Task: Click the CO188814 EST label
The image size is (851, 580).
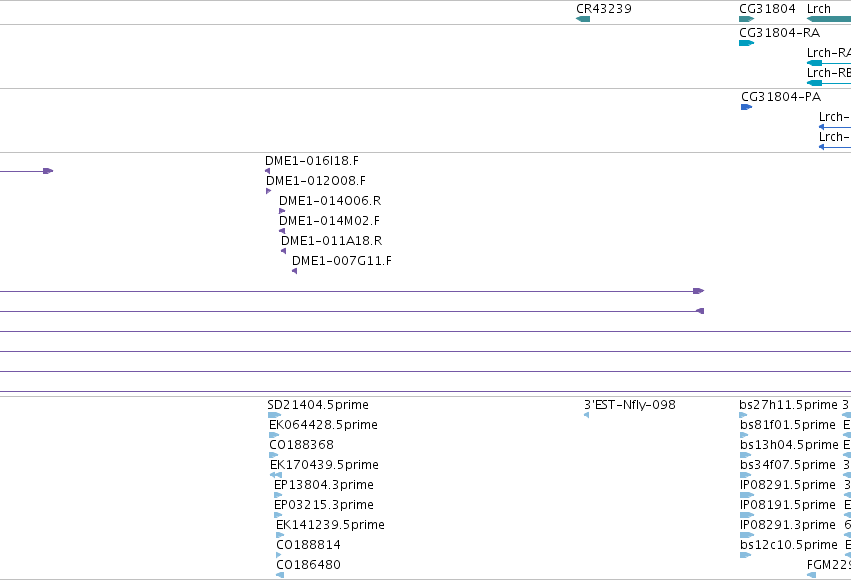Action: coord(308,545)
